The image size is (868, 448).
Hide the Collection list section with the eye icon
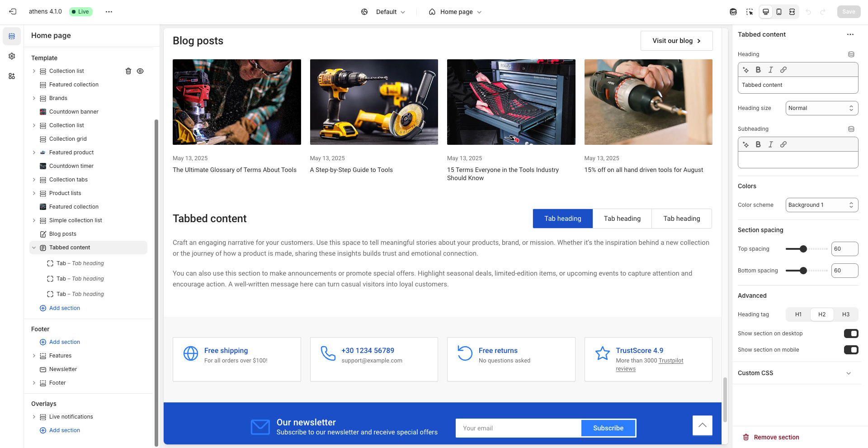[x=140, y=71]
